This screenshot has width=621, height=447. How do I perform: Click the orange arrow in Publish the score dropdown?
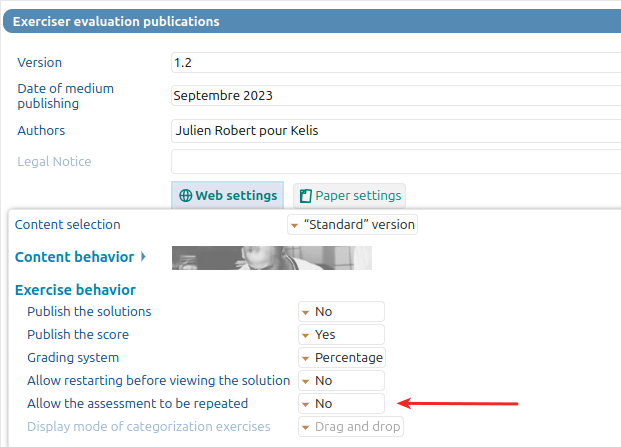305,336
